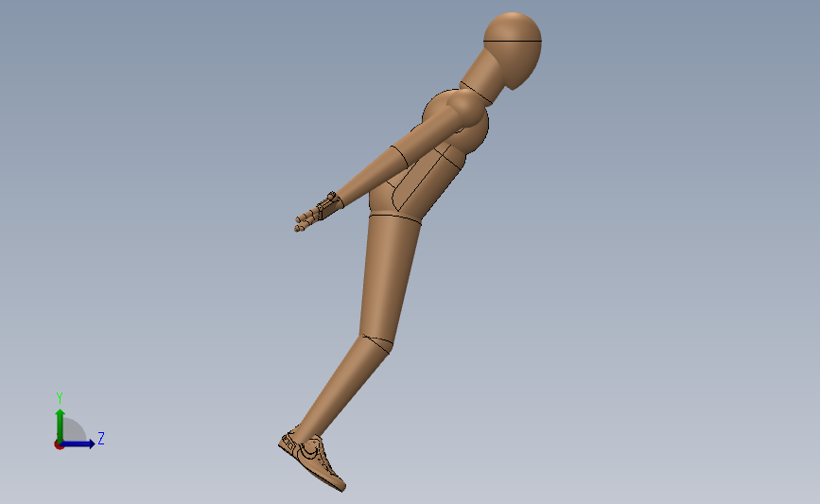This screenshot has height=504, width=820.
Task: Click the "Z" axis label
Action: (101, 438)
